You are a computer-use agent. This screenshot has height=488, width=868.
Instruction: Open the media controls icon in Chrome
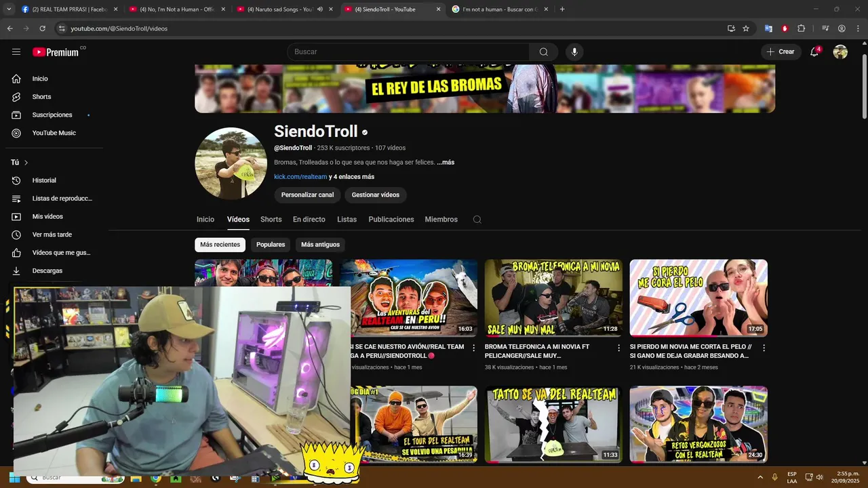pyautogui.click(x=825, y=28)
